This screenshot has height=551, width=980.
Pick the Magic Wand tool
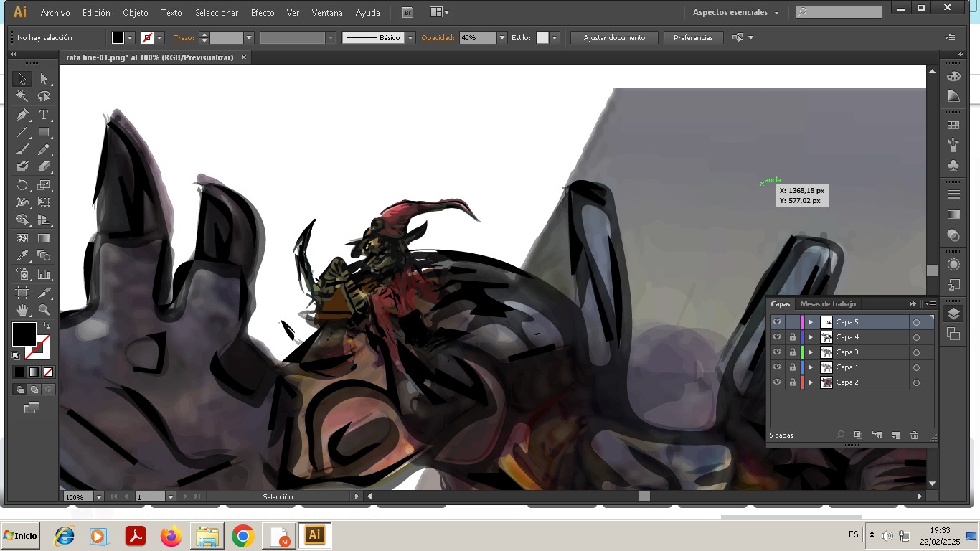coord(22,97)
